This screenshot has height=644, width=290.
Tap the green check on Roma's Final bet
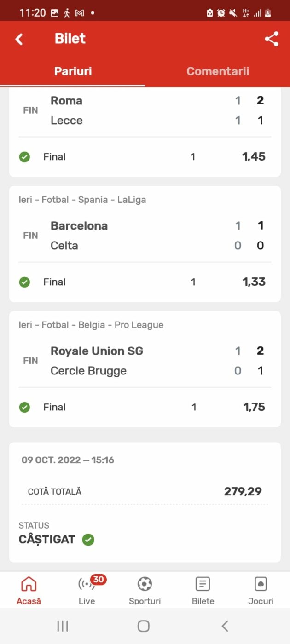(24, 157)
